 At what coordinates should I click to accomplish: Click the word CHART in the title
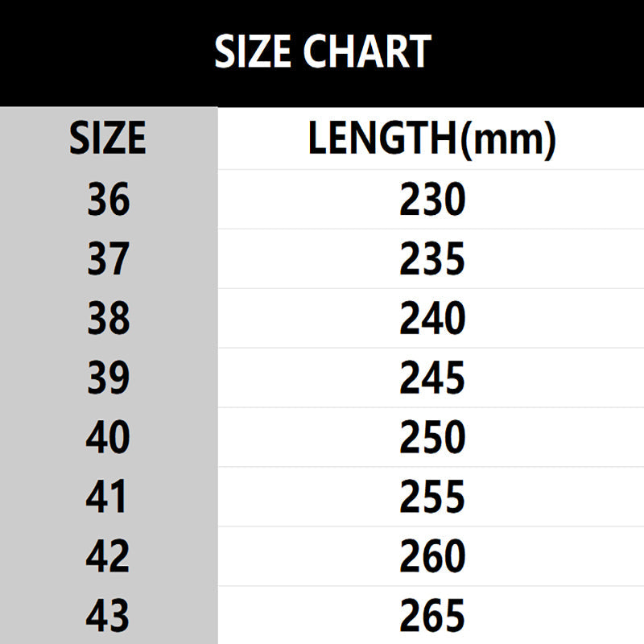[x=367, y=51]
